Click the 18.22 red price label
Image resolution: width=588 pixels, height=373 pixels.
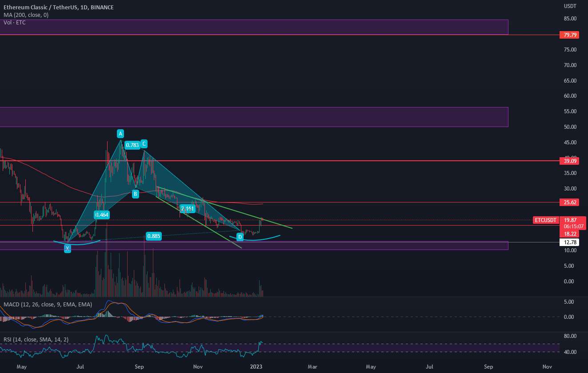(x=570, y=234)
